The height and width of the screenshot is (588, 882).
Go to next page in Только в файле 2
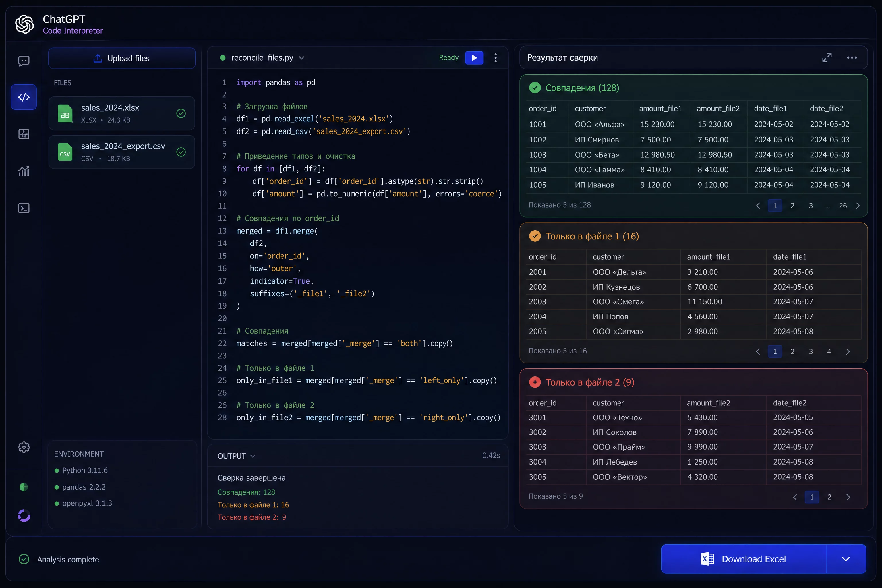tap(848, 497)
